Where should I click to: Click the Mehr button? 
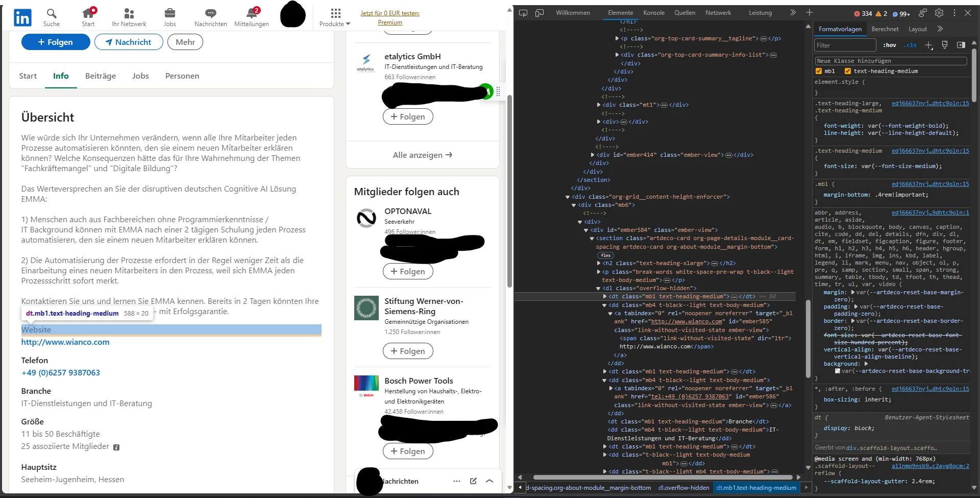(x=185, y=42)
